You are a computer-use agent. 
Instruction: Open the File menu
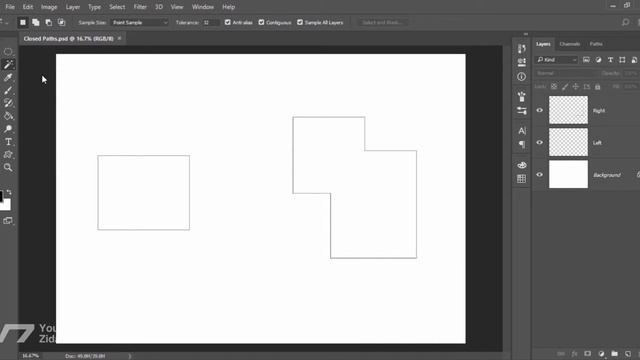click(10, 7)
